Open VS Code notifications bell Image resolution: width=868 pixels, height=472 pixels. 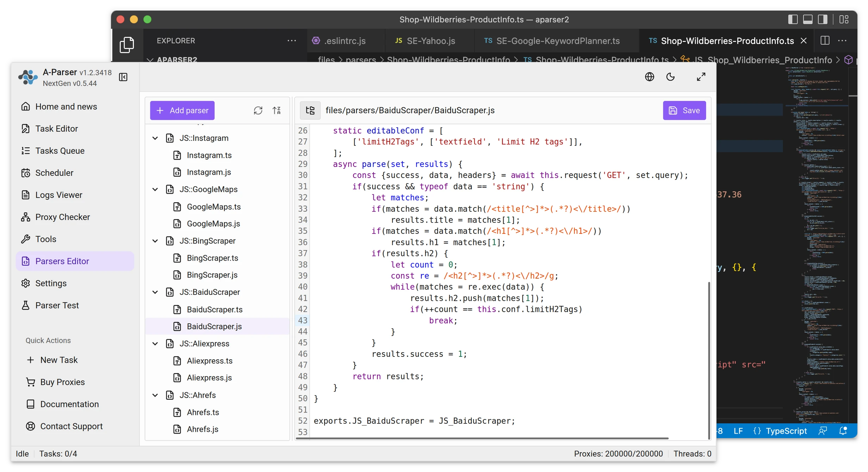tap(843, 431)
